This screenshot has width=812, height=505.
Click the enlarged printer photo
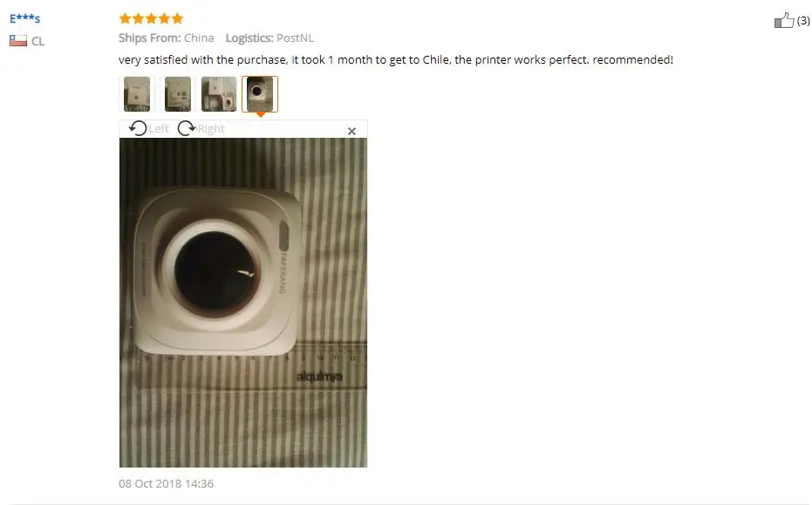(243, 303)
